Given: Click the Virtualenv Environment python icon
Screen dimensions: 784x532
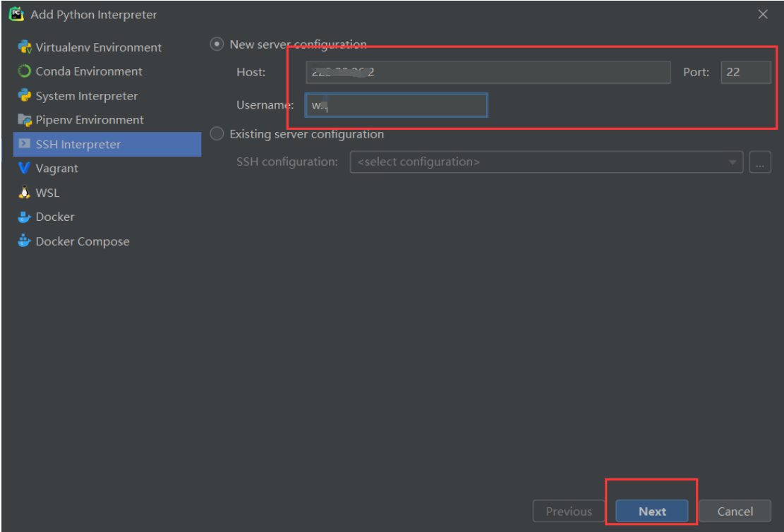Looking at the screenshot, I should [25, 47].
